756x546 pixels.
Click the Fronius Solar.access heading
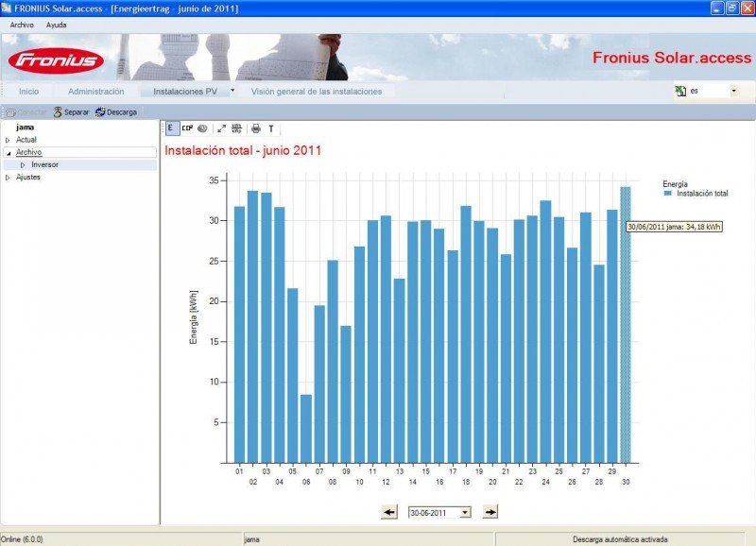click(x=672, y=58)
